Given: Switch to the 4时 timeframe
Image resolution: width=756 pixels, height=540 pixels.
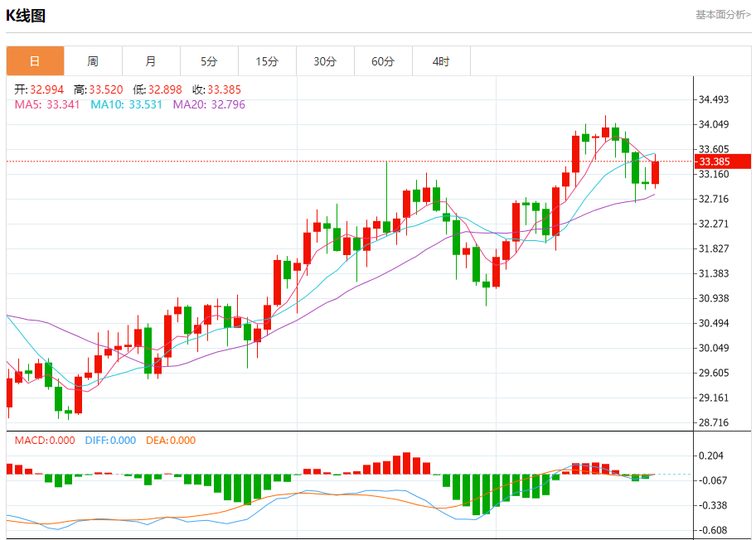Looking at the screenshot, I should tap(441, 61).
